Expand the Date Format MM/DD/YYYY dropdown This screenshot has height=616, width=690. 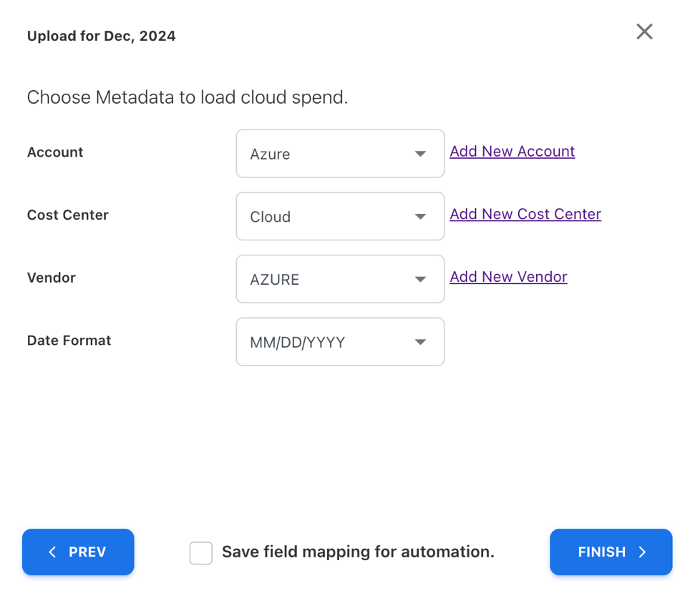pyautogui.click(x=329, y=343)
